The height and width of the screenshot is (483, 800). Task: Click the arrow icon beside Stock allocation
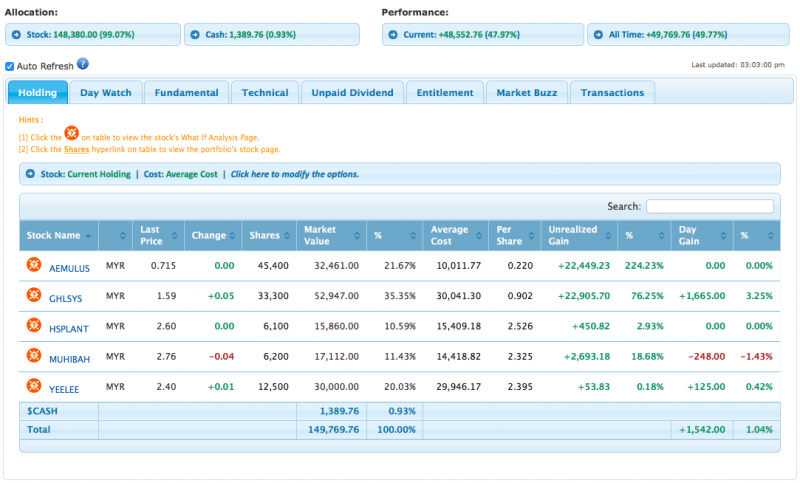[15, 35]
